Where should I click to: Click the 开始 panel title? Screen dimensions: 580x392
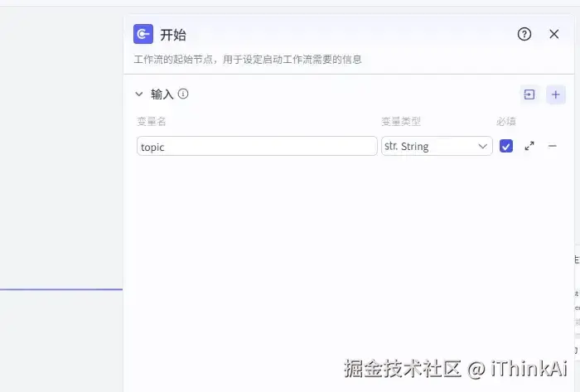tap(173, 35)
